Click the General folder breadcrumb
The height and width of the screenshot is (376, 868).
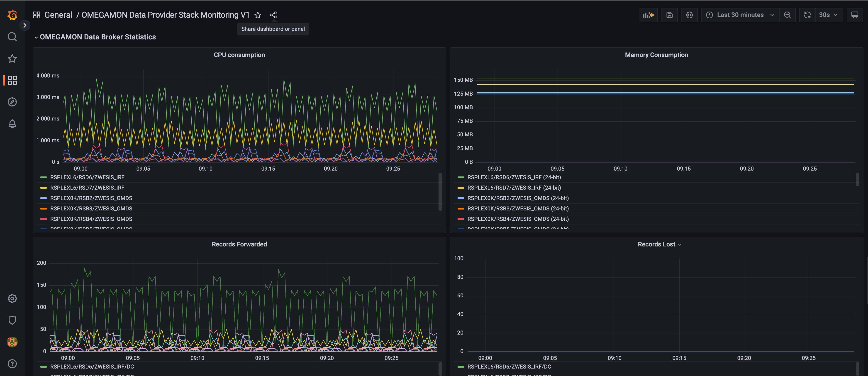58,15
